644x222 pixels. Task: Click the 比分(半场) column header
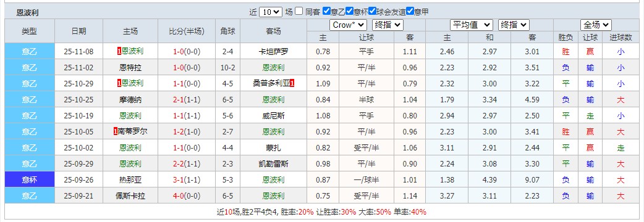point(187,31)
